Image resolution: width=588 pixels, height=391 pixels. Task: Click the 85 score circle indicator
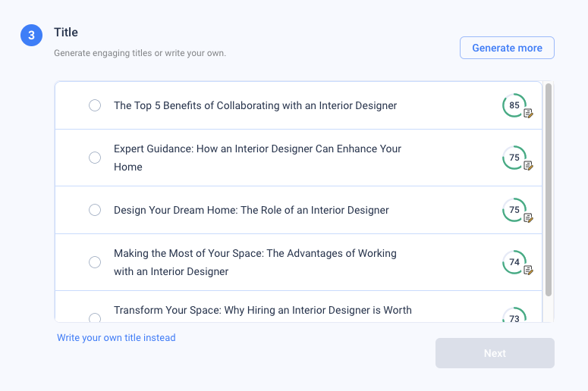[x=514, y=105]
